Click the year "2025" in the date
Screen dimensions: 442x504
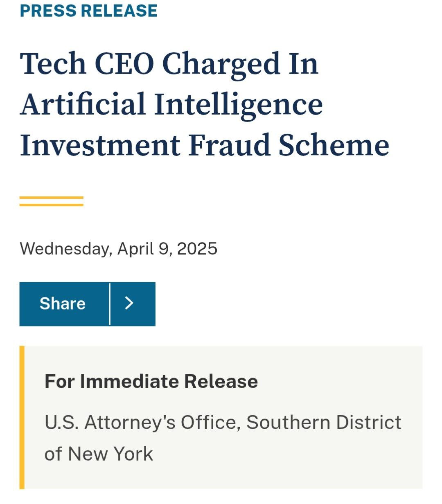(x=197, y=249)
